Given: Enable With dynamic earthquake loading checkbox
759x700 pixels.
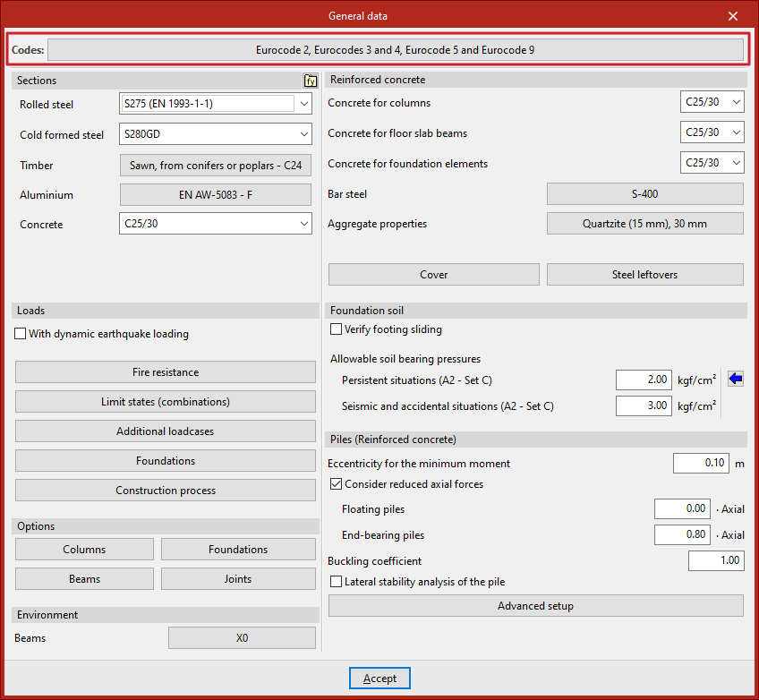Looking at the screenshot, I should (x=21, y=334).
